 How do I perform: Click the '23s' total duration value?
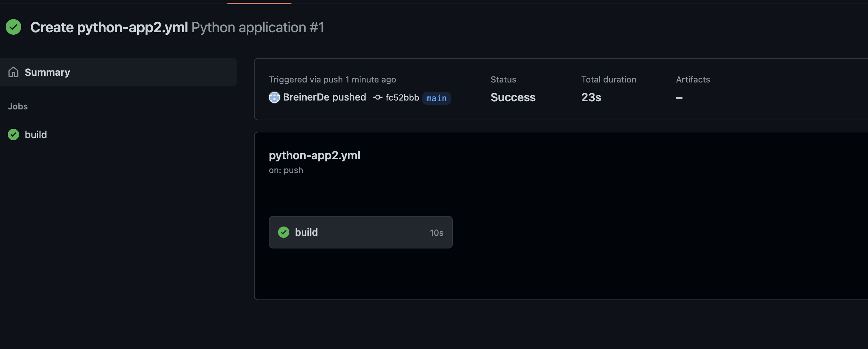591,97
